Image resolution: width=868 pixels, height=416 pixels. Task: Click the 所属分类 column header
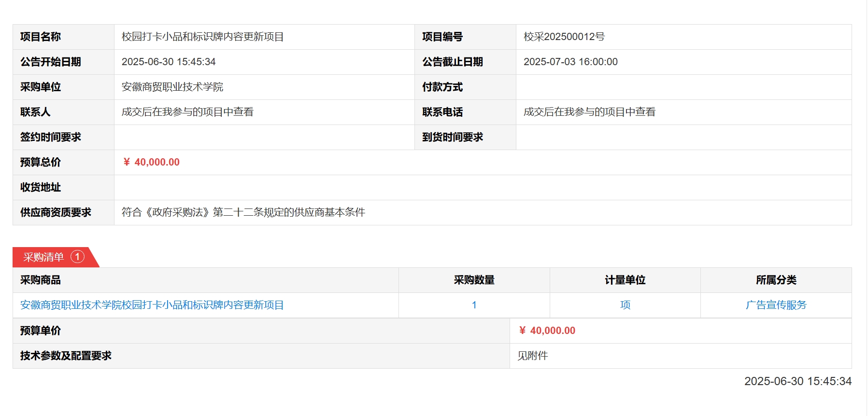(x=776, y=280)
